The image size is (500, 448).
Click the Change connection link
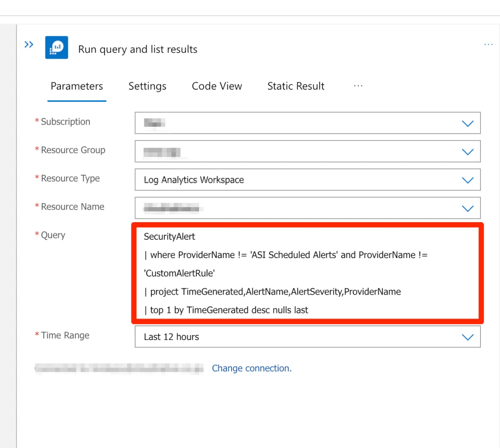coord(252,368)
